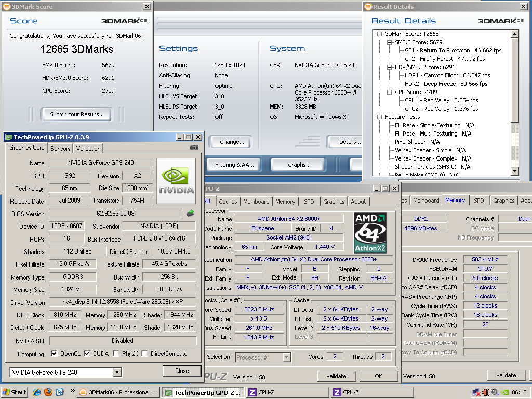The width and height of the screenshot is (532, 399).
Task: Open the NVIDIA GeForce GTS 240 dropdown
Action: [x=117, y=372]
